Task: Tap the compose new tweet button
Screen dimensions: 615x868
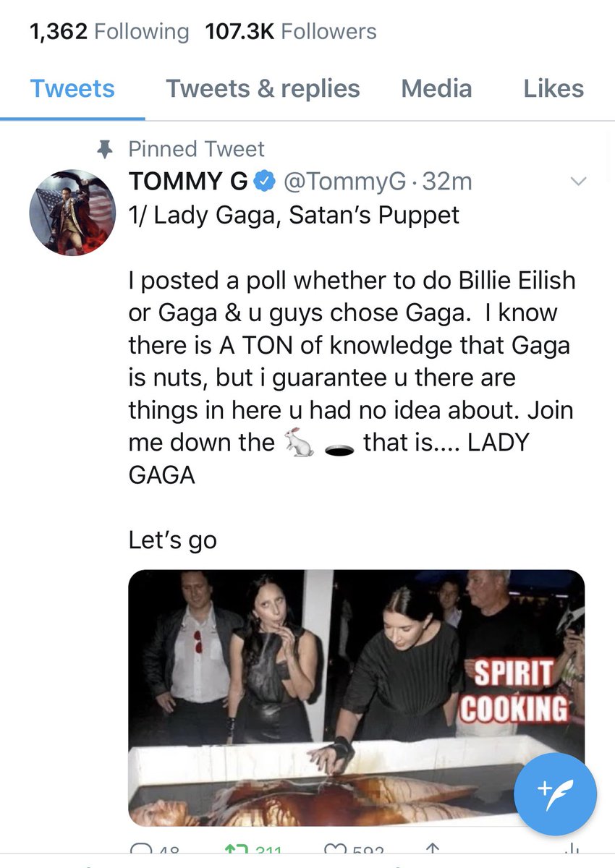Action: point(555,793)
